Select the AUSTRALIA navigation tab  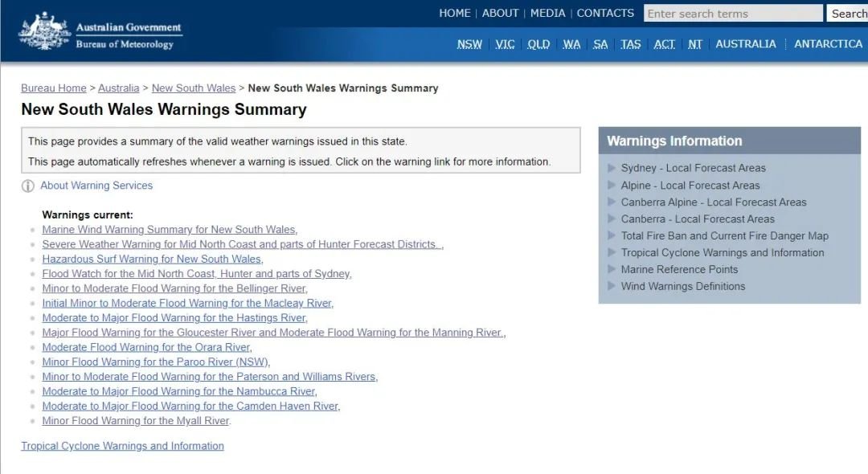tap(746, 44)
